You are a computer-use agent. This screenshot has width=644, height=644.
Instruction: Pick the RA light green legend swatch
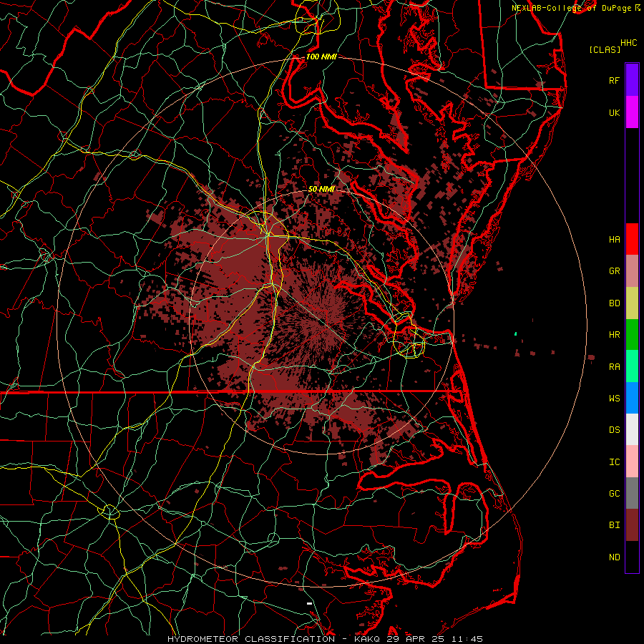632,366
